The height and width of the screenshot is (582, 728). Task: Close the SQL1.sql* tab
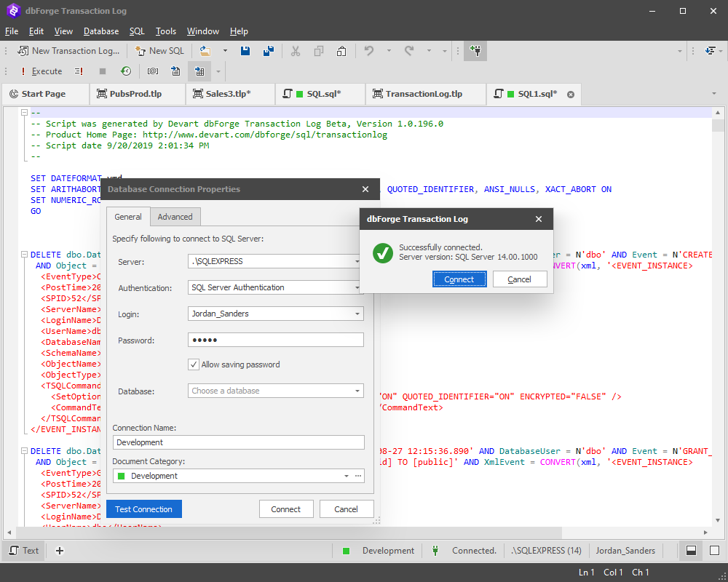[x=571, y=95]
